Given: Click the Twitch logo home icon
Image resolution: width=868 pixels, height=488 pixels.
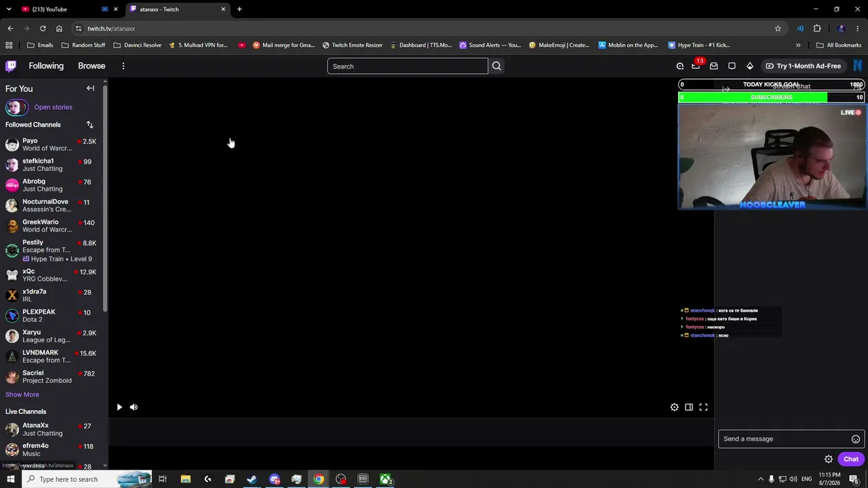Looking at the screenshot, I should click(x=11, y=66).
